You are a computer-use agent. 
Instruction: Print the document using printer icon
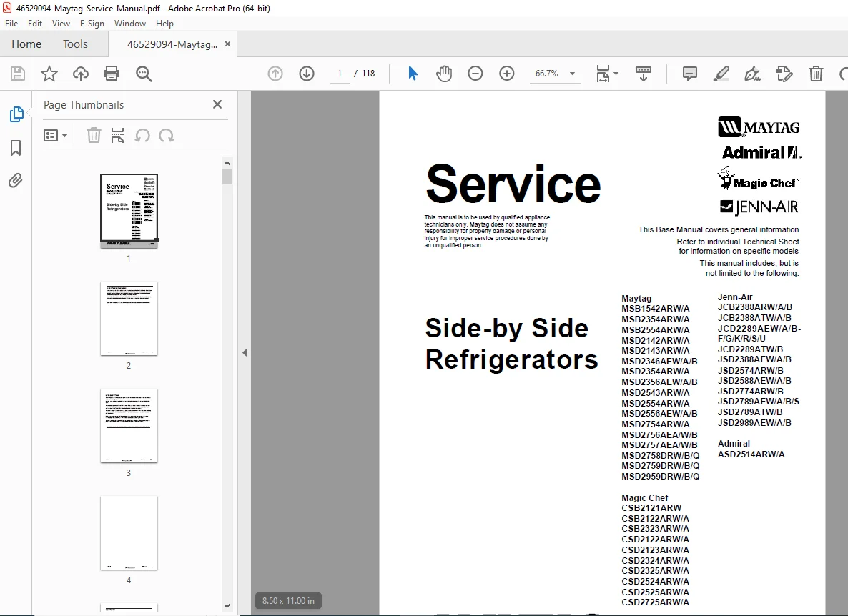click(x=112, y=74)
